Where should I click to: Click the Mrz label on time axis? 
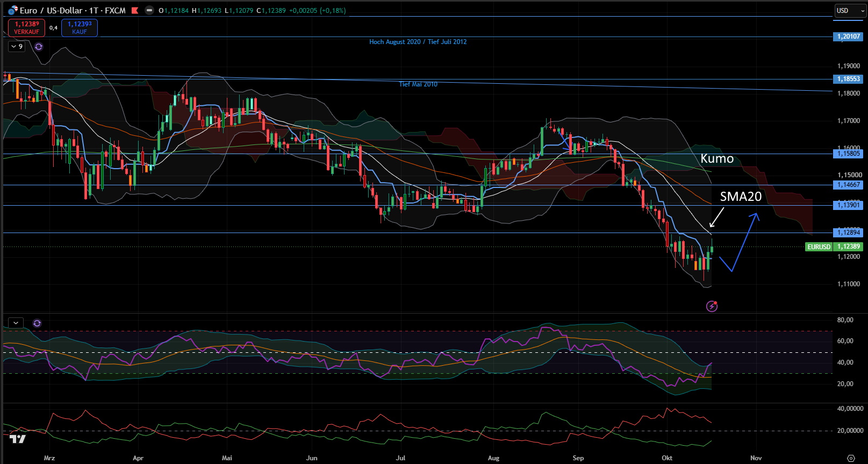point(49,458)
